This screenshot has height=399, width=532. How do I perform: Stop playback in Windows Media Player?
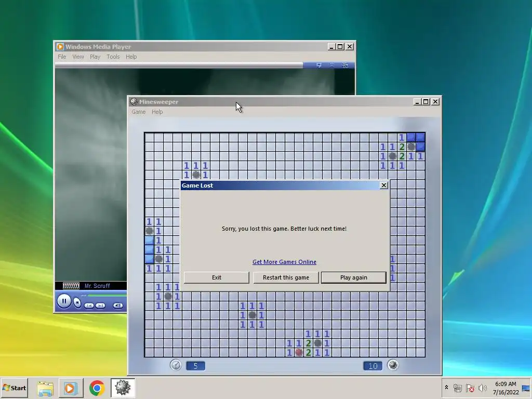77,302
